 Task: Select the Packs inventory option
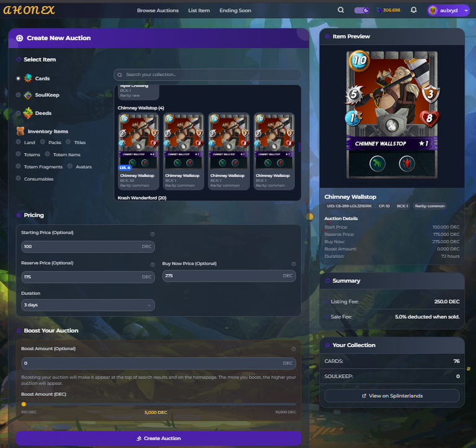point(43,142)
